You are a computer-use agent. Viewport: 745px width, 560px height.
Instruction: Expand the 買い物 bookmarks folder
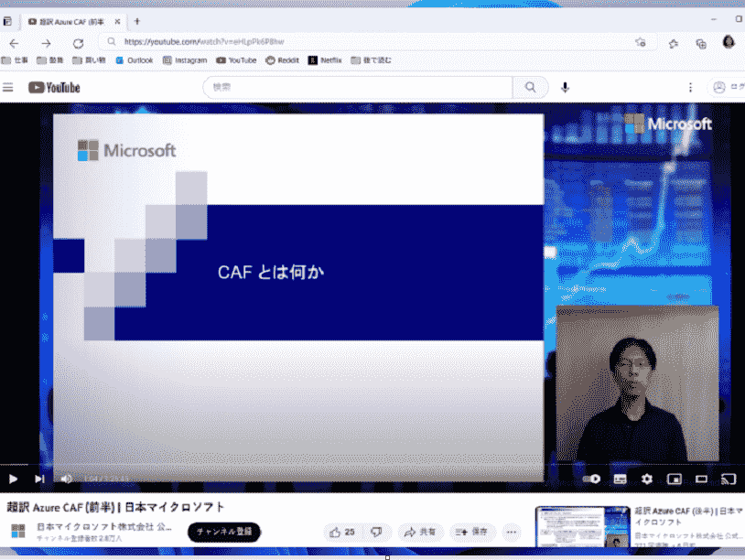[89, 60]
